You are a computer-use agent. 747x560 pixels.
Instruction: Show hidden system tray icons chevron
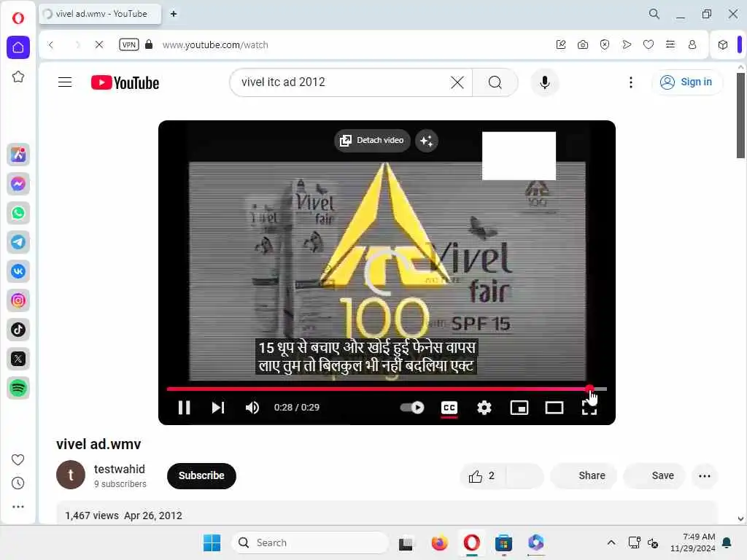(x=611, y=542)
